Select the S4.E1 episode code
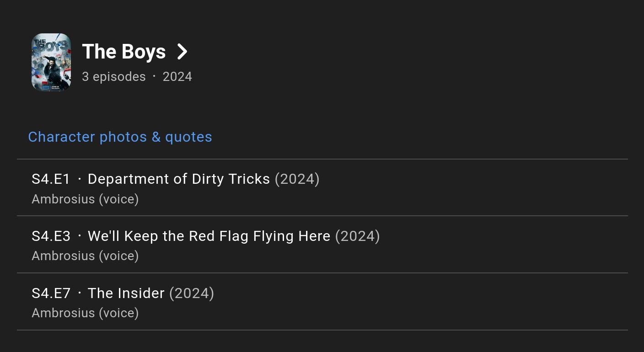 point(51,179)
